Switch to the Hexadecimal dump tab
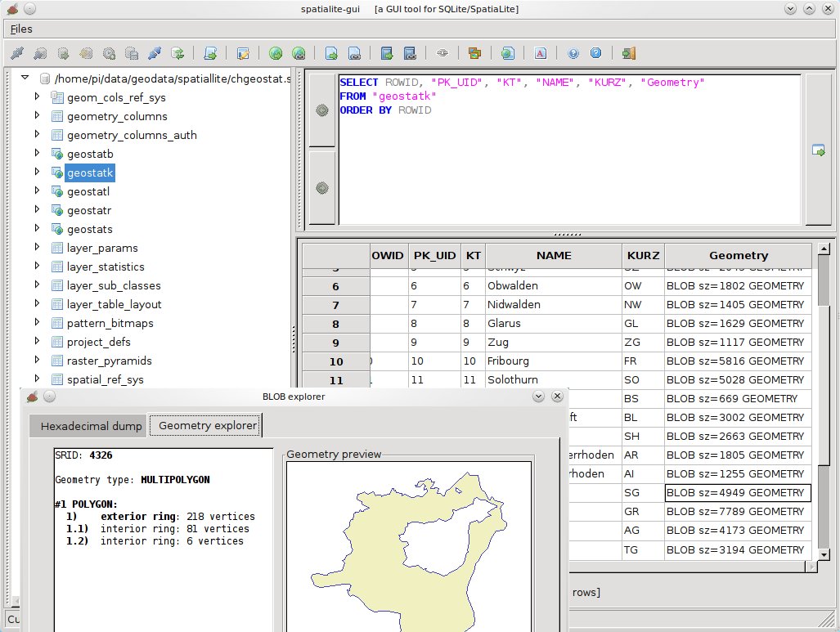Image resolution: width=840 pixels, height=632 pixels. point(91,426)
